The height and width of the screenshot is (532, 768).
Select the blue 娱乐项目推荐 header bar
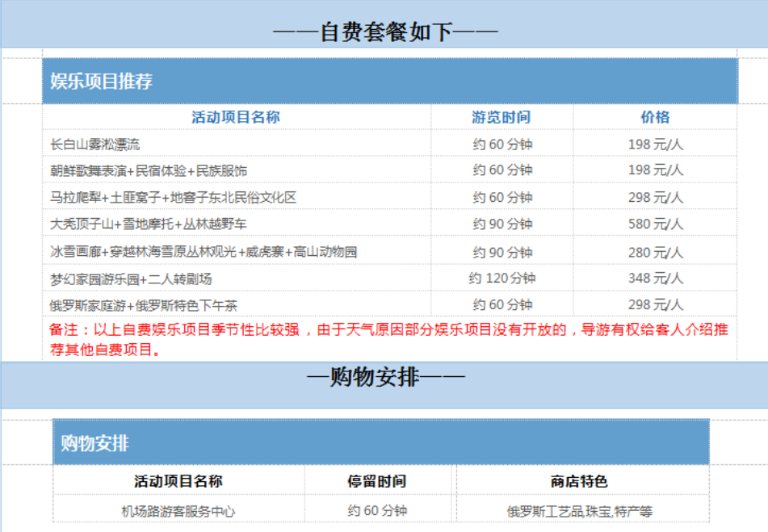(x=389, y=82)
